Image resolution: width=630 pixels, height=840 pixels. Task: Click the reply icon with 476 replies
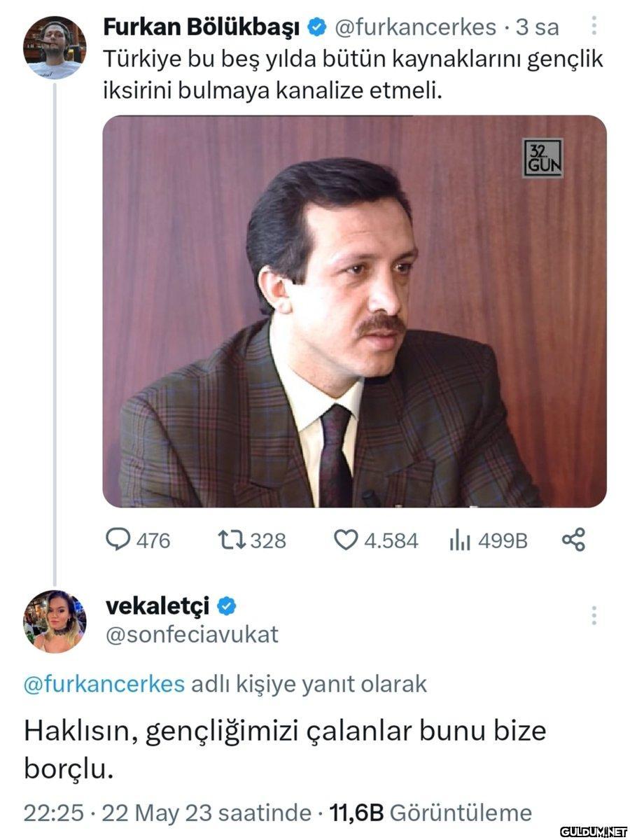(118, 540)
